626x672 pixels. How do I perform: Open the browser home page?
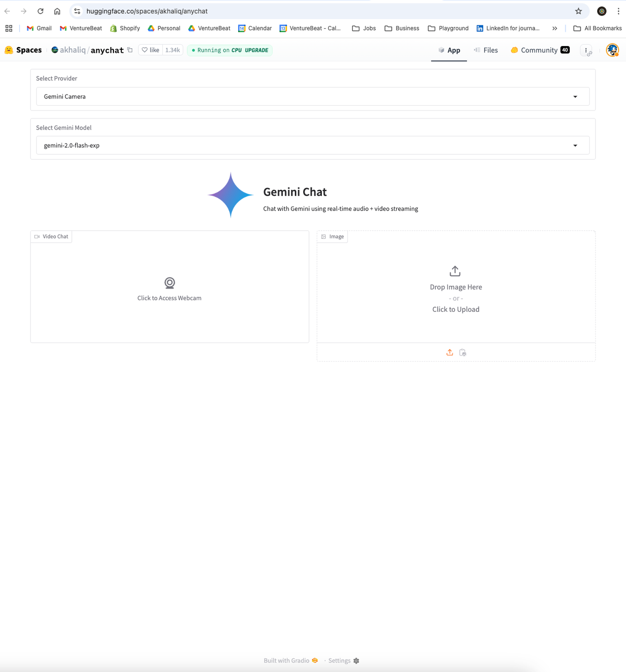pos(57,11)
